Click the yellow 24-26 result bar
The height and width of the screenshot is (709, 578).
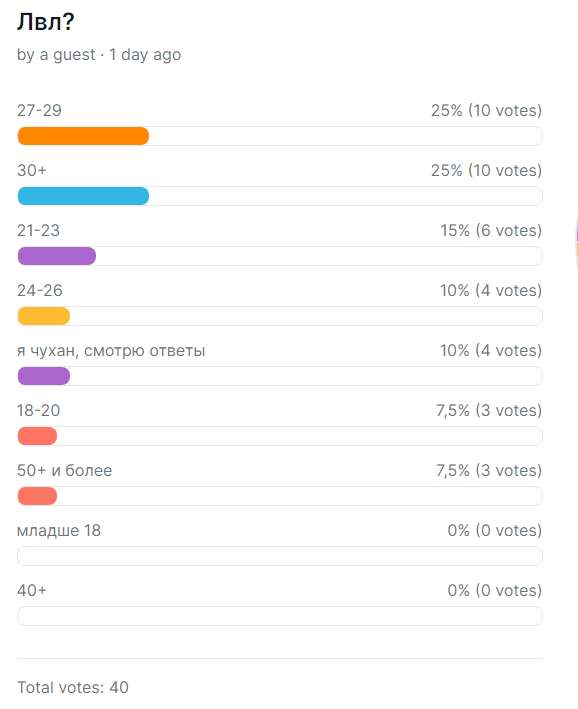click(x=44, y=316)
